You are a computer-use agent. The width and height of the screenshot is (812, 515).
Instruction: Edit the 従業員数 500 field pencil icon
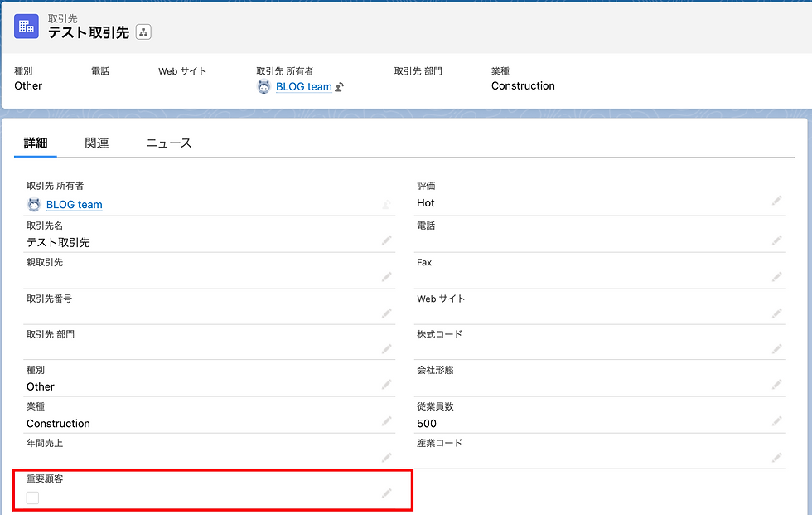[x=776, y=421]
